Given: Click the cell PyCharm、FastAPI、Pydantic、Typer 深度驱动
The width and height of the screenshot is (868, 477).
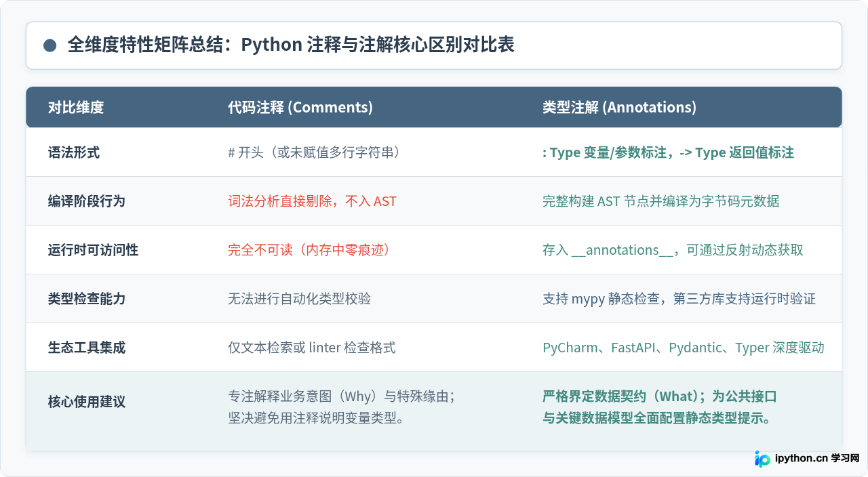Looking at the screenshot, I should [x=684, y=348].
